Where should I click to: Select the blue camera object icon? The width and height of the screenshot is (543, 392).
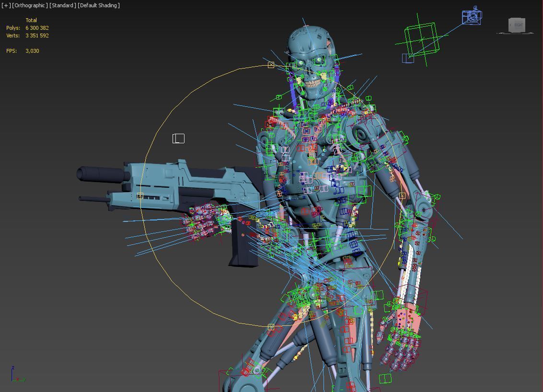click(472, 16)
